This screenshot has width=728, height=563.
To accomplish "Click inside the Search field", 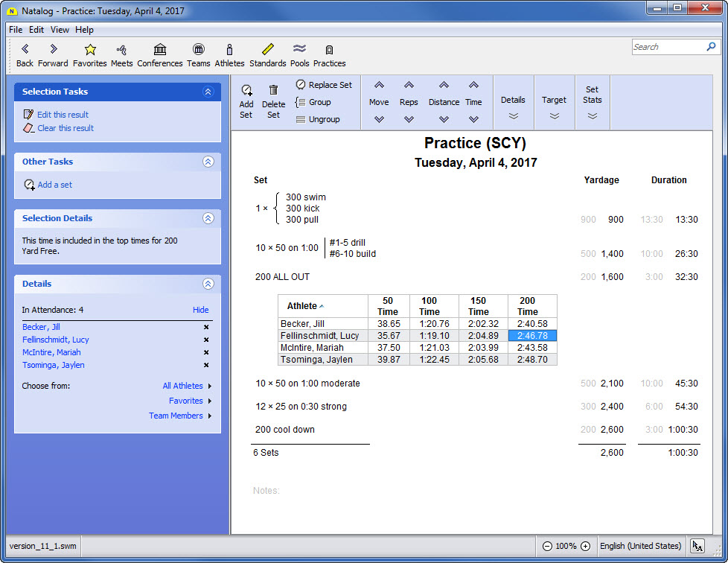I will click(667, 47).
